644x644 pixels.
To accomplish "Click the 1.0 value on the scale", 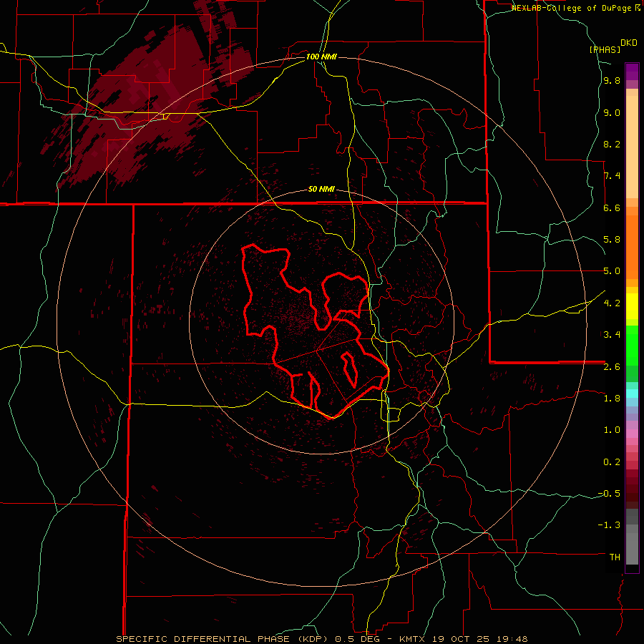I will point(612,430).
